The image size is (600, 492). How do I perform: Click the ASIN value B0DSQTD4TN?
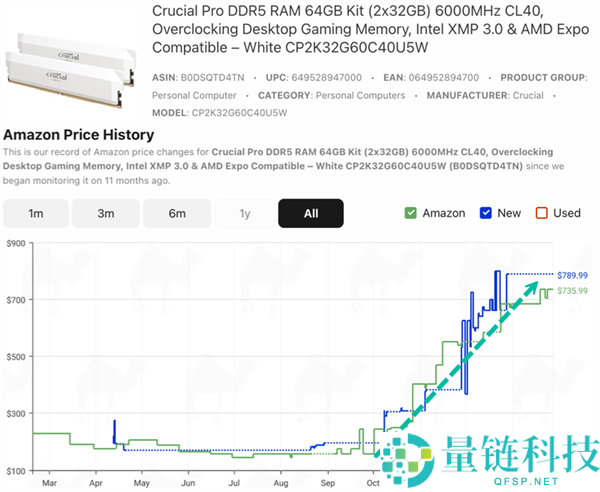click(212, 78)
